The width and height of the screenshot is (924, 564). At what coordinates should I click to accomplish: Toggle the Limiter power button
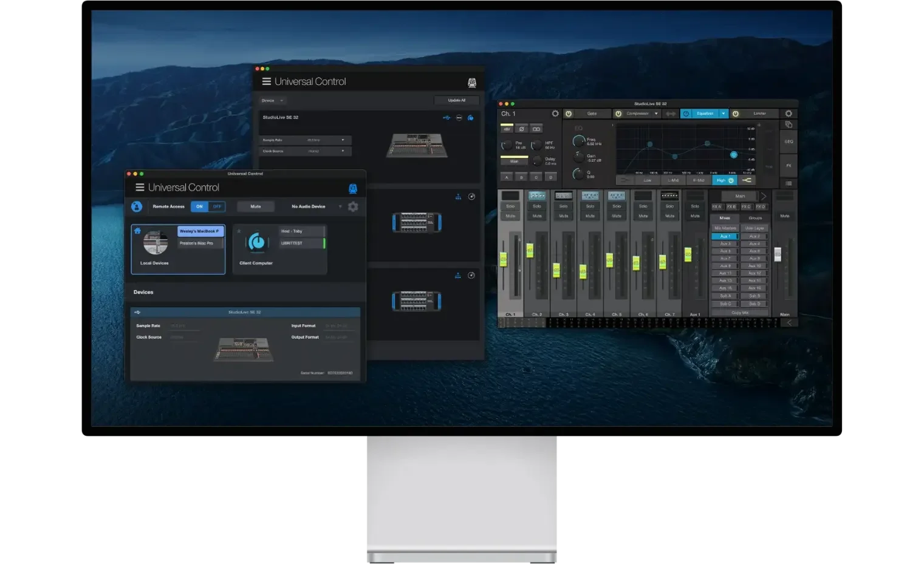click(x=735, y=114)
